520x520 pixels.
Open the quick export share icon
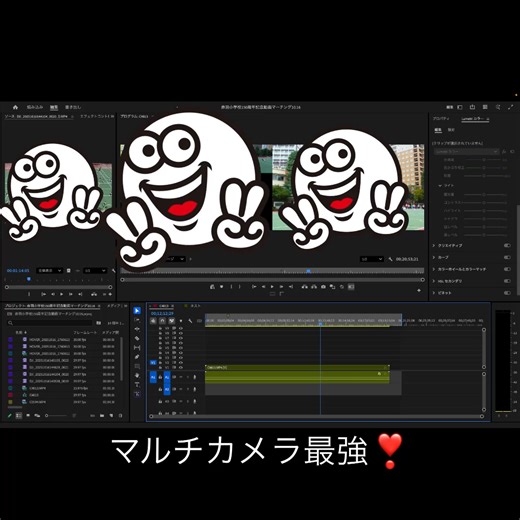point(472,107)
